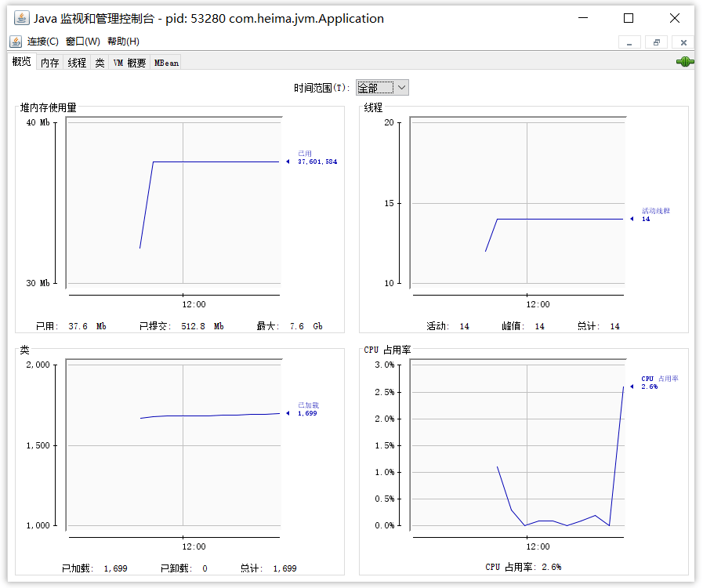The image size is (703, 588).
Task: Open the VM 概要 tab
Action: [129, 63]
